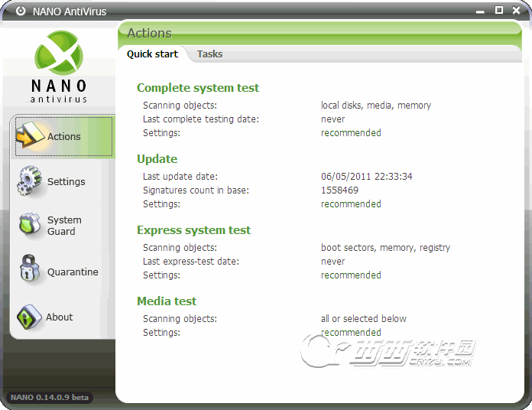Click recommended setting under Complete system test
This screenshot has height=410, width=532.
coord(351,132)
